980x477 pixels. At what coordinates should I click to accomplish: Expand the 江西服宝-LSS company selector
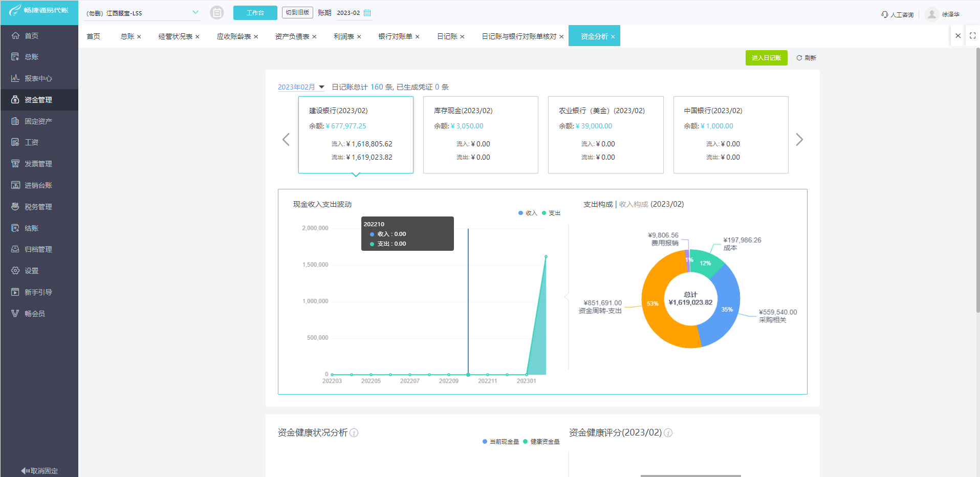pyautogui.click(x=142, y=12)
